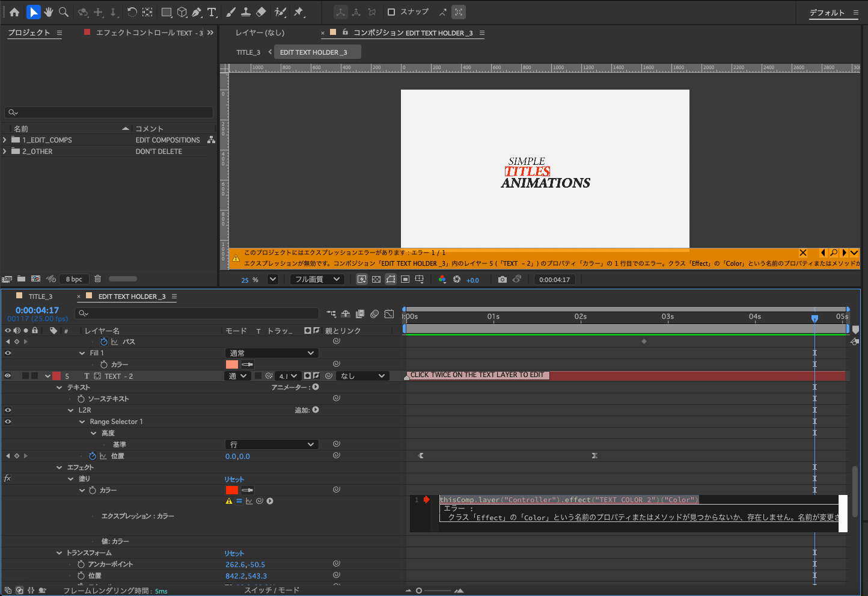Enable the Snap checkbox
The width and height of the screenshot is (868, 596).
tap(391, 12)
